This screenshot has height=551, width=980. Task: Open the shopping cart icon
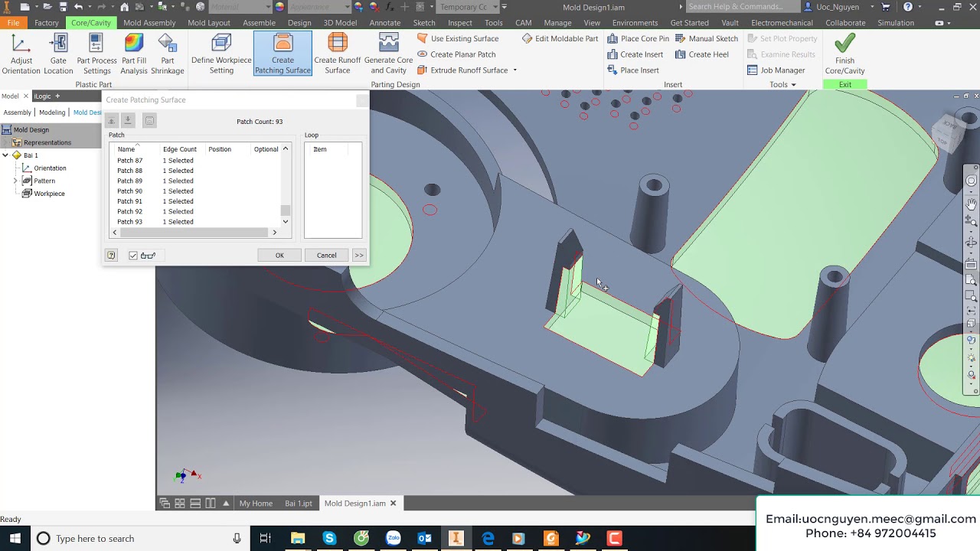tap(887, 7)
